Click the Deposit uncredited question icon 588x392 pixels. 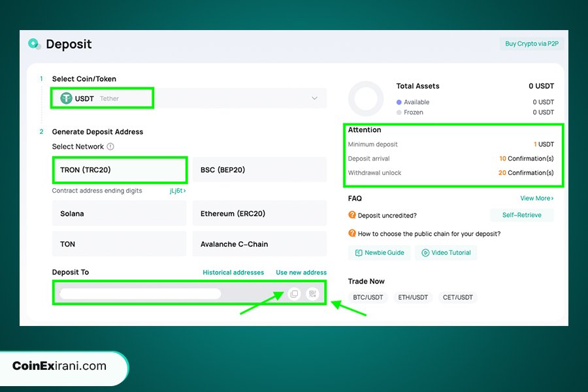351,215
